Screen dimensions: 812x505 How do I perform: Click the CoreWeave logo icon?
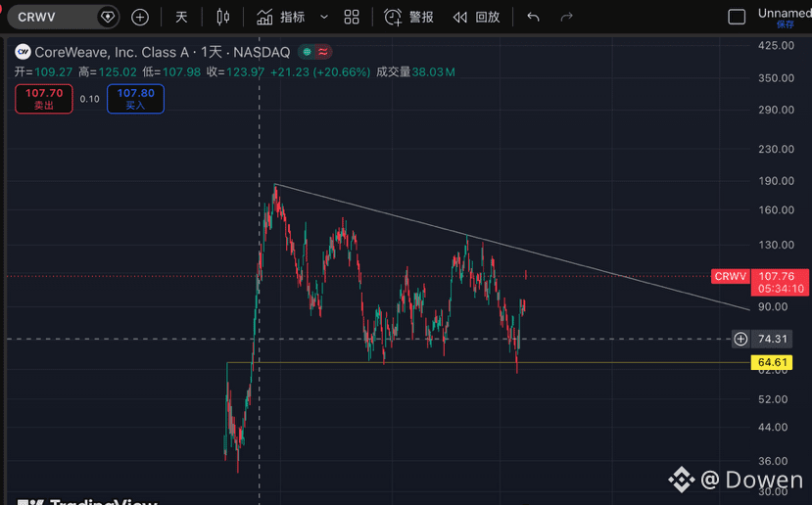click(23, 52)
